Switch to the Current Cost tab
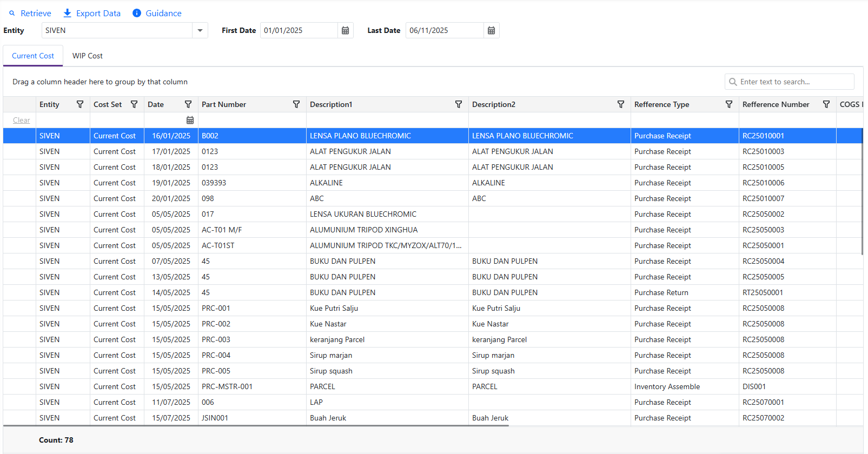Image resolution: width=868 pixels, height=454 pixels. (33, 56)
